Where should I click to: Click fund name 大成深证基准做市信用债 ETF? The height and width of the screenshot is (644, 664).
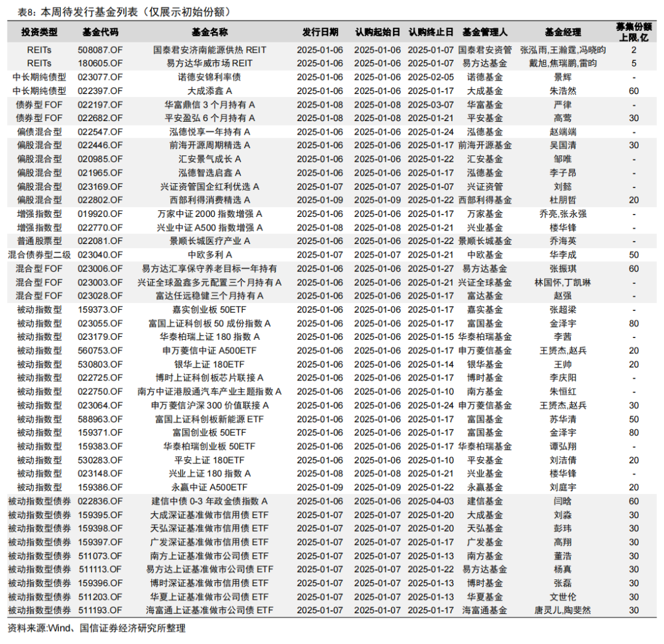[x=210, y=515]
